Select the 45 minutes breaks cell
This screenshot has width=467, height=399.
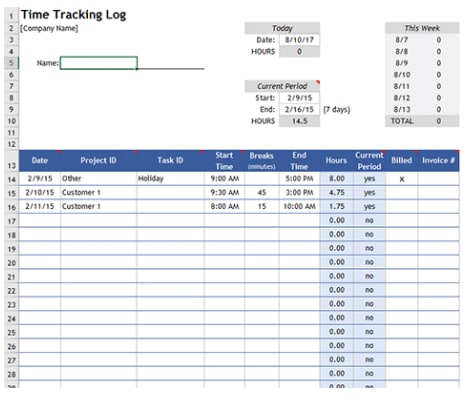point(262,193)
